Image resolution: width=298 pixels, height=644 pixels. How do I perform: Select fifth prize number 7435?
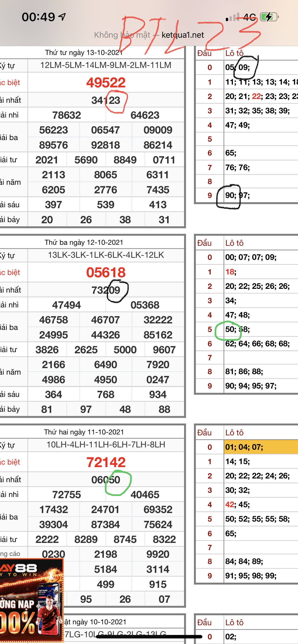coord(158,190)
